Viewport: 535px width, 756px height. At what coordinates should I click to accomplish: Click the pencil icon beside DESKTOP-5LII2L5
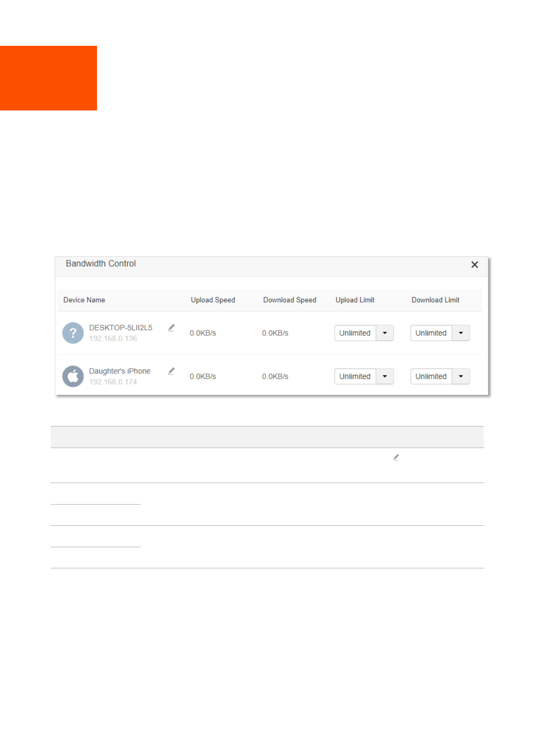[x=171, y=328]
